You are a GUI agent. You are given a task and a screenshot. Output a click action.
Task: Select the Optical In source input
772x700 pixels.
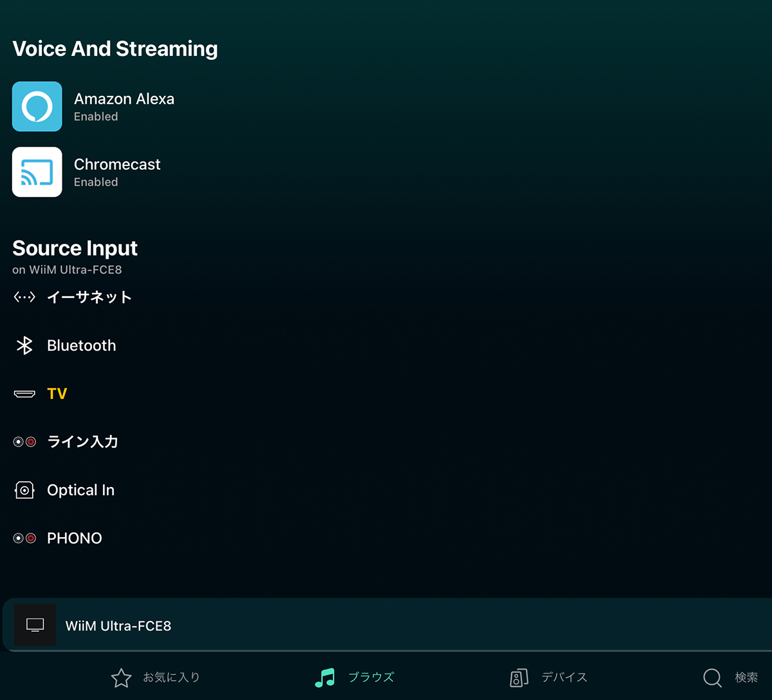81,490
